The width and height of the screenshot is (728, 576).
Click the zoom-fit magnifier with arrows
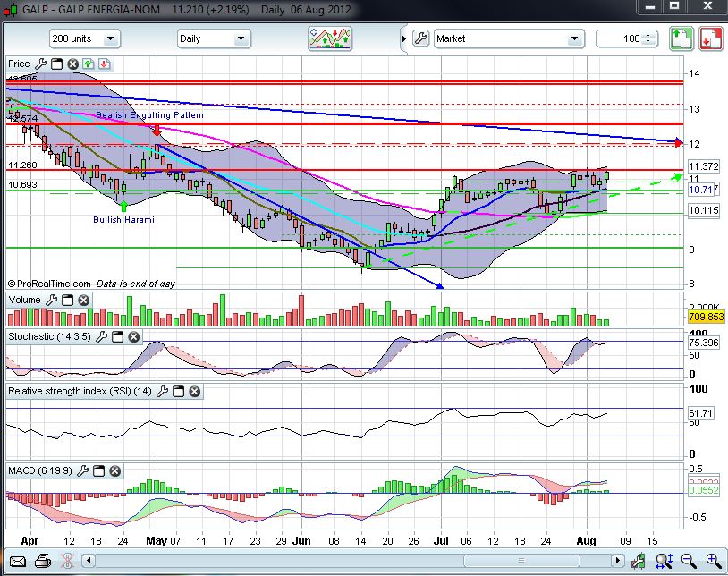[664, 562]
